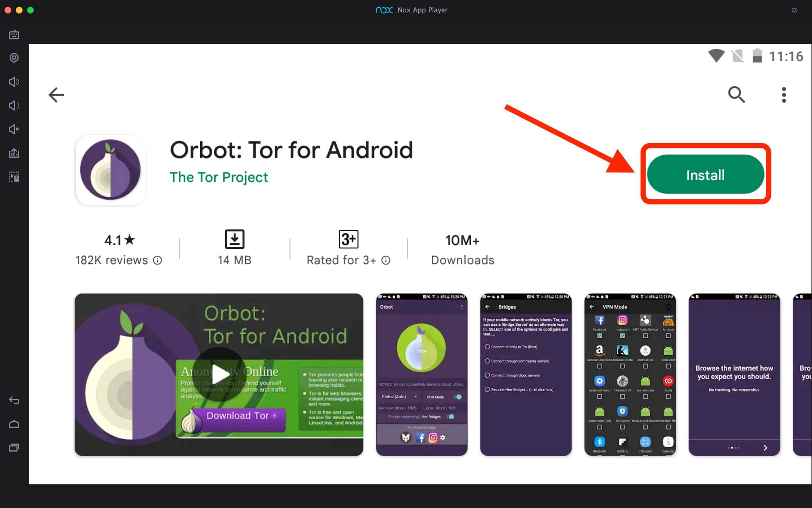The width and height of the screenshot is (812, 508).
Task: Open the 'Browse the internet' screenshot
Action: 734,375
